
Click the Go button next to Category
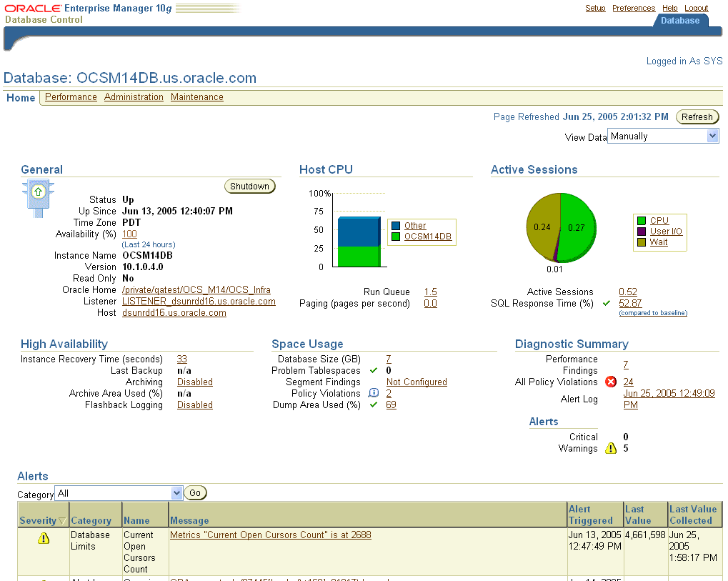click(195, 493)
